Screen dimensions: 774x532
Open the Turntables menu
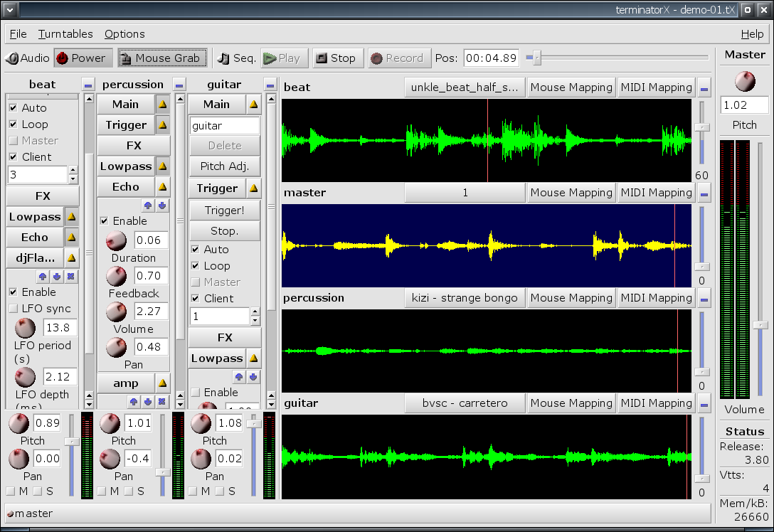tap(65, 34)
